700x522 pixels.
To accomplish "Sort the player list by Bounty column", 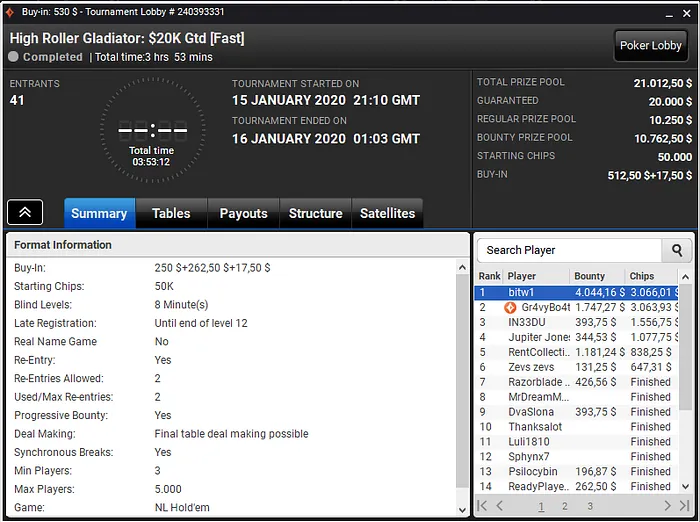I will (x=596, y=276).
